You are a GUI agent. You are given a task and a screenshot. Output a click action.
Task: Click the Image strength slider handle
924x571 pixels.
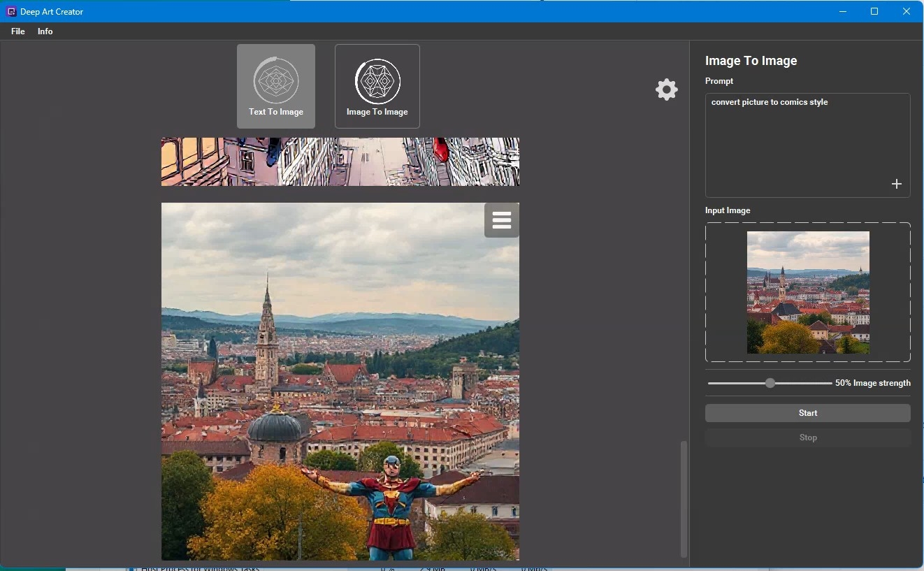[x=770, y=383]
